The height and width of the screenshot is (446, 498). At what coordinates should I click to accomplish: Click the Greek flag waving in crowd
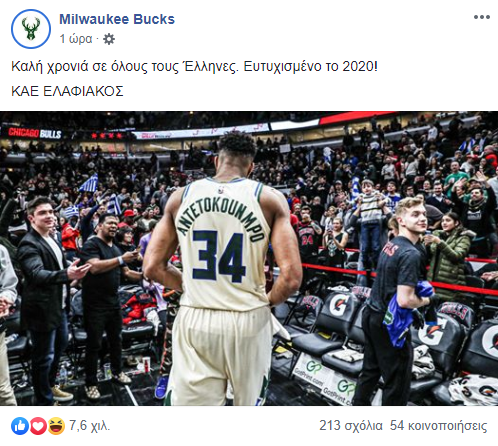[89, 183]
